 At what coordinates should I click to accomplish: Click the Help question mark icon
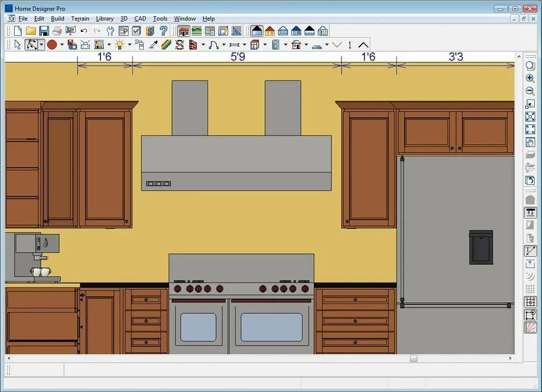163,31
